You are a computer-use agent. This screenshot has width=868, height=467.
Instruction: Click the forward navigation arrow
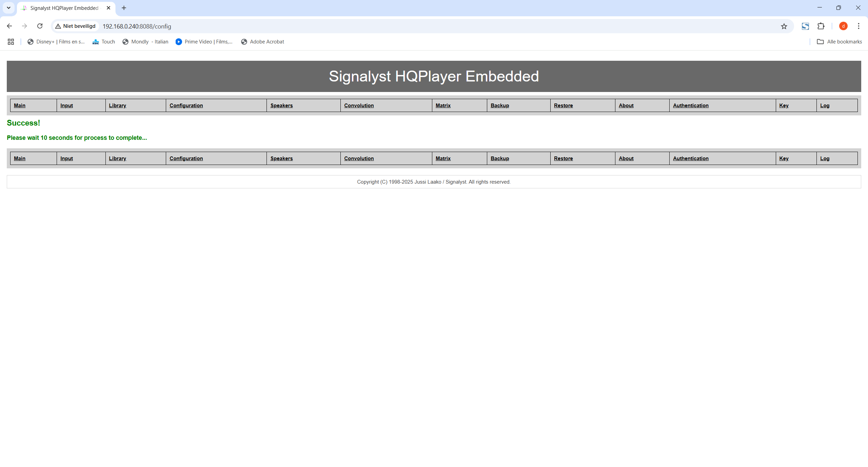coord(24,26)
